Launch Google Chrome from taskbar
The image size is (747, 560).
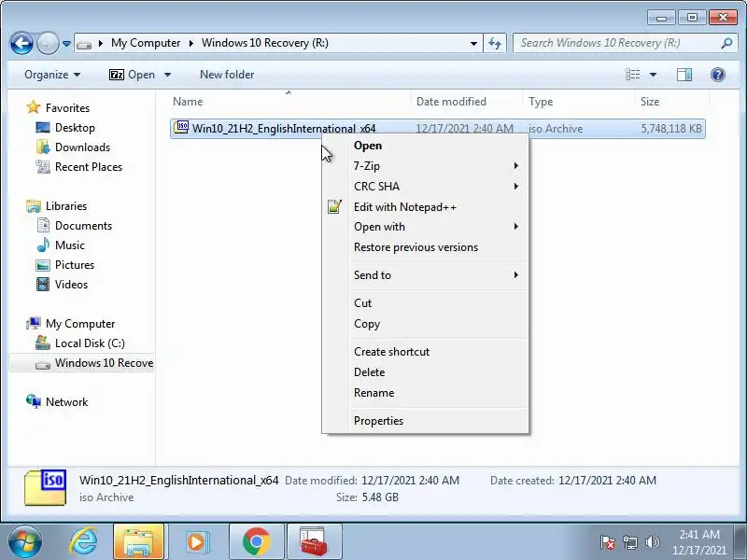(256, 542)
